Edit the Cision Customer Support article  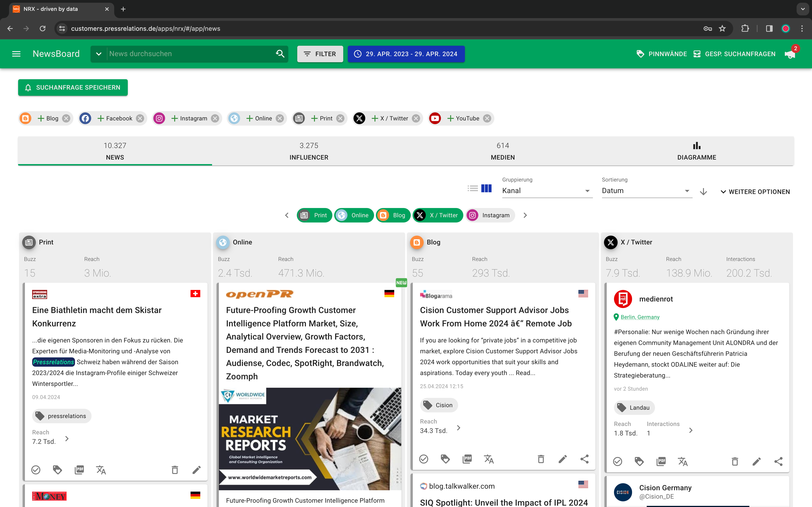[563, 459]
